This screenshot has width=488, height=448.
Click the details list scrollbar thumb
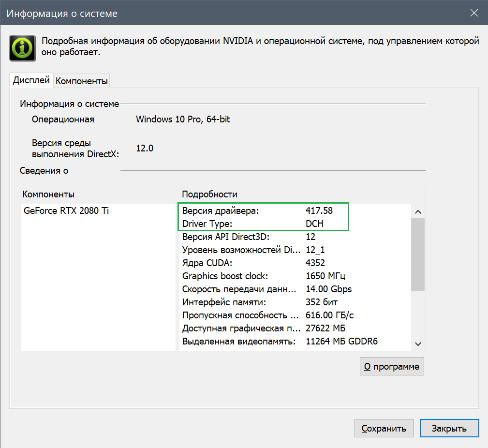coord(417,254)
